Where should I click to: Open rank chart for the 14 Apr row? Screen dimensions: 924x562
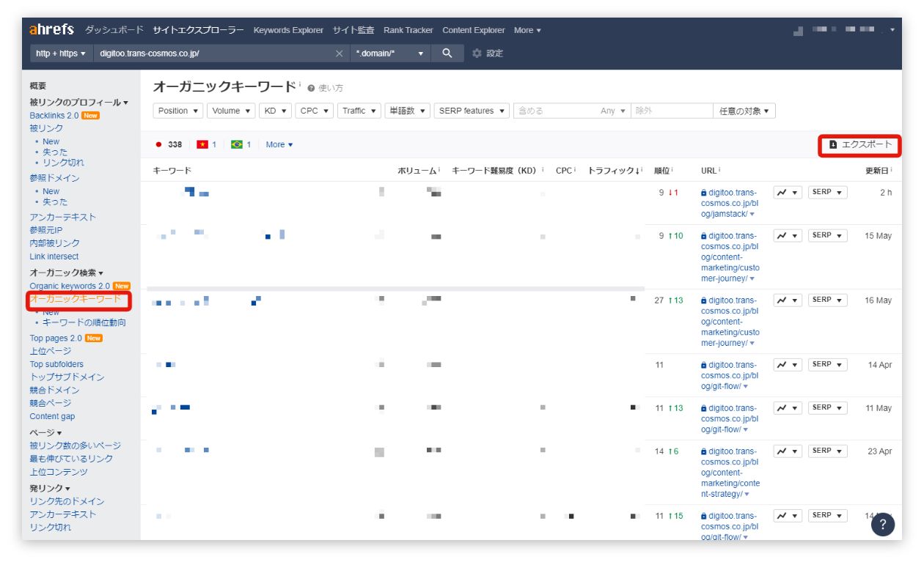coord(788,365)
